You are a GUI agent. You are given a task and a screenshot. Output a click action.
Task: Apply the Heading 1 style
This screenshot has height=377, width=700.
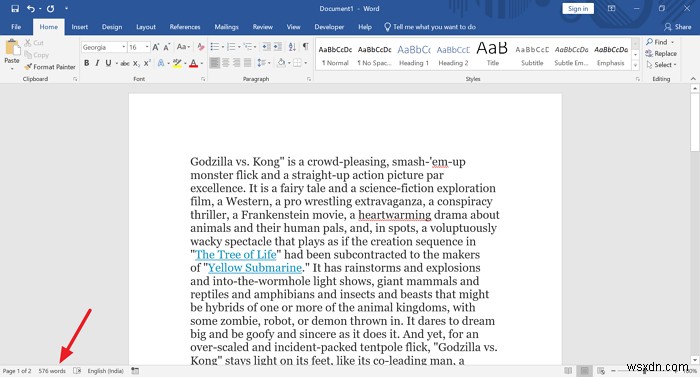coord(414,55)
